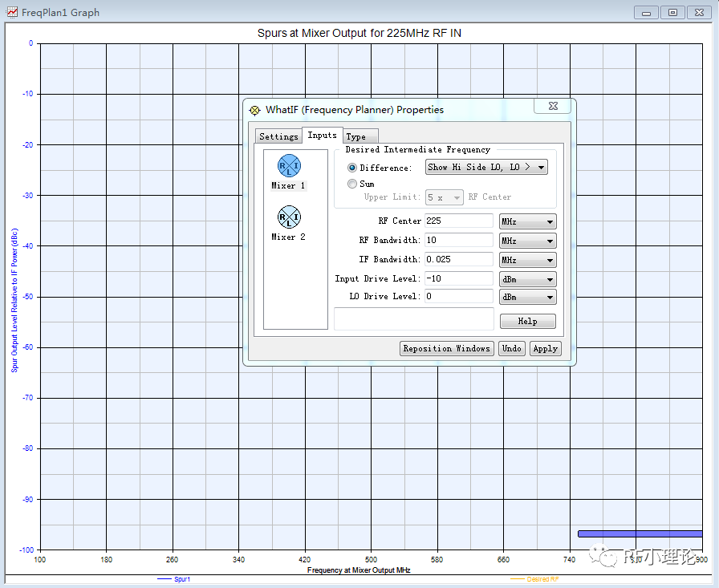Open Help from the properties dialog
The height and width of the screenshot is (588, 719).
[x=527, y=321]
